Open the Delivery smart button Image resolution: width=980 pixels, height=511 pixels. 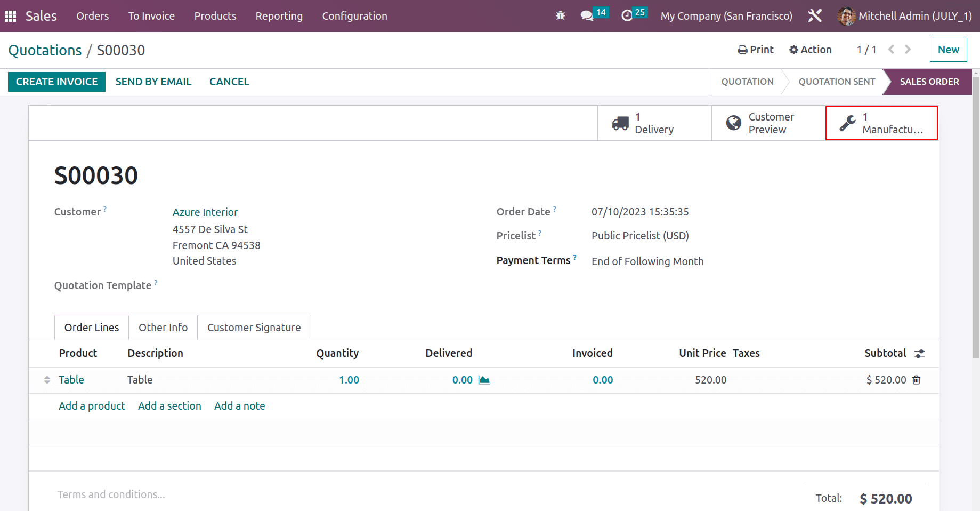(654, 123)
